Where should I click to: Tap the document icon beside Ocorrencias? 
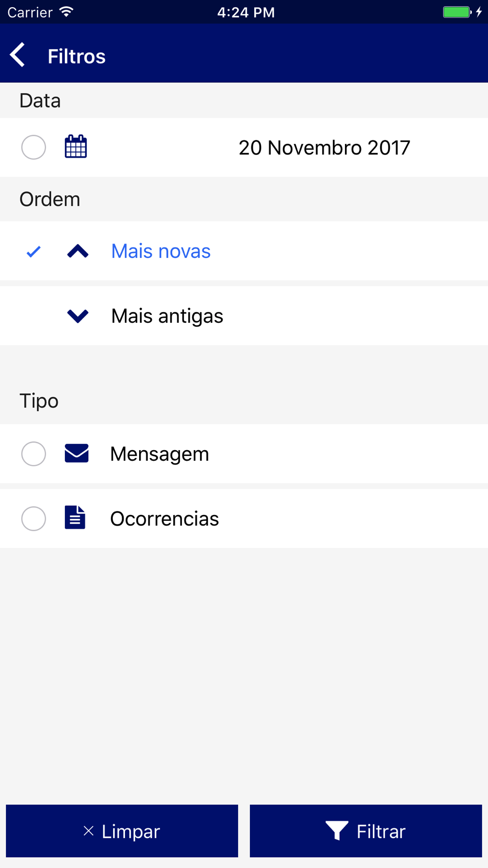[75, 517]
